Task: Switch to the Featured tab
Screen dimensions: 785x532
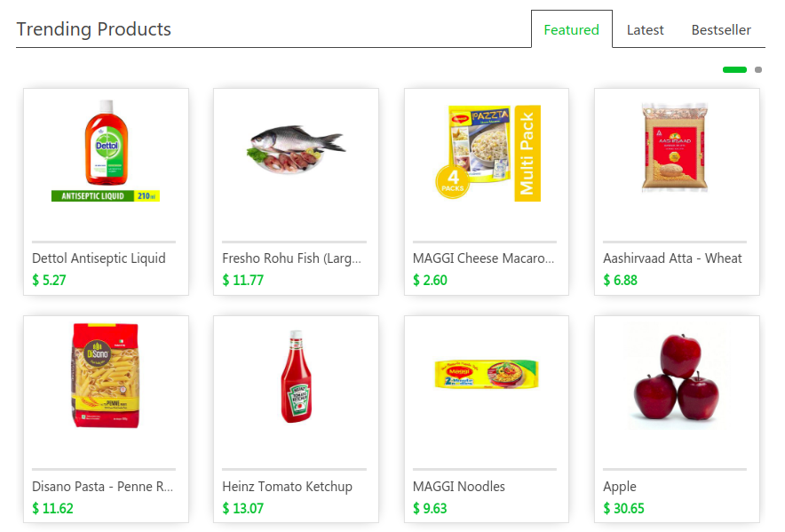Action: coord(571,29)
